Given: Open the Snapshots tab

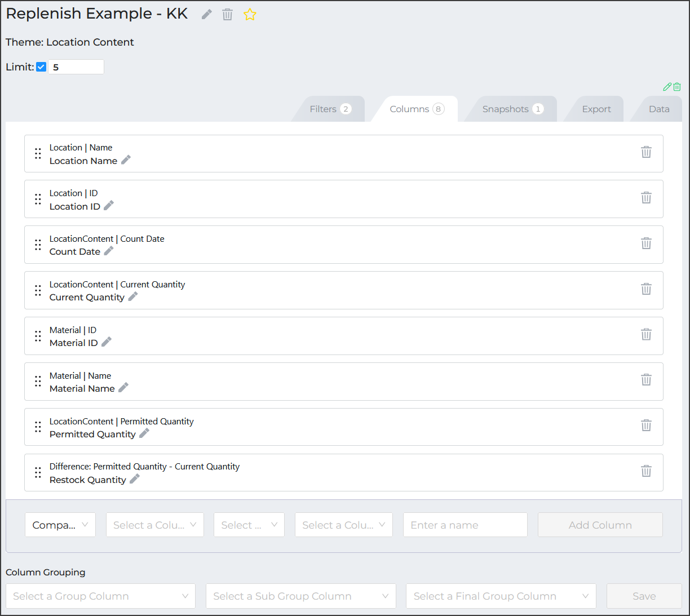Looking at the screenshot, I should point(512,109).
